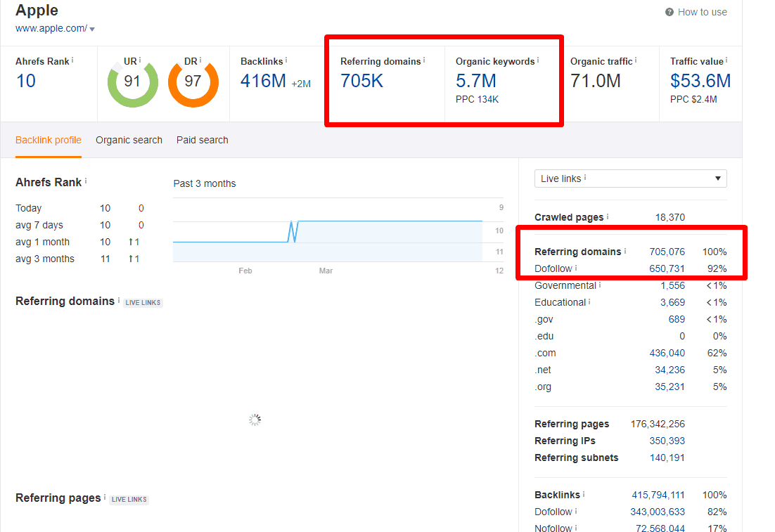Image resolution: width=775 pixels, height=532 pixels.
Task: Switch to the Organic search tab
Action: coord(129,140)
